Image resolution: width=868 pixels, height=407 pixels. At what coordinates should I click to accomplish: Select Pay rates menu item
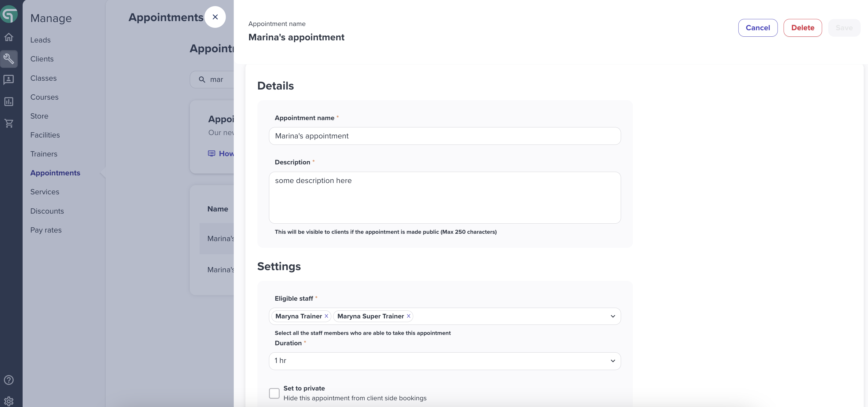click(46, 230)
